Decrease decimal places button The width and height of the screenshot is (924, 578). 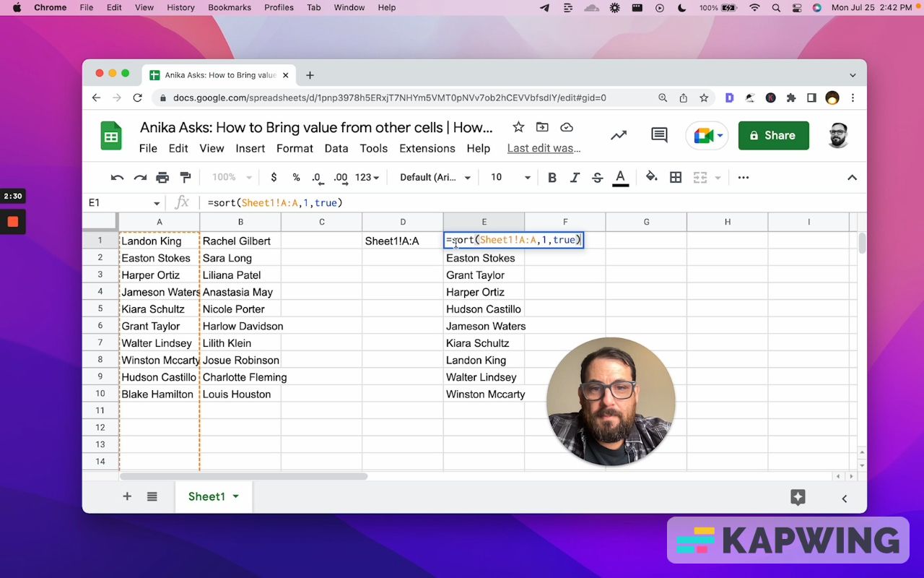pyautogui.click(x=317, y=177)
